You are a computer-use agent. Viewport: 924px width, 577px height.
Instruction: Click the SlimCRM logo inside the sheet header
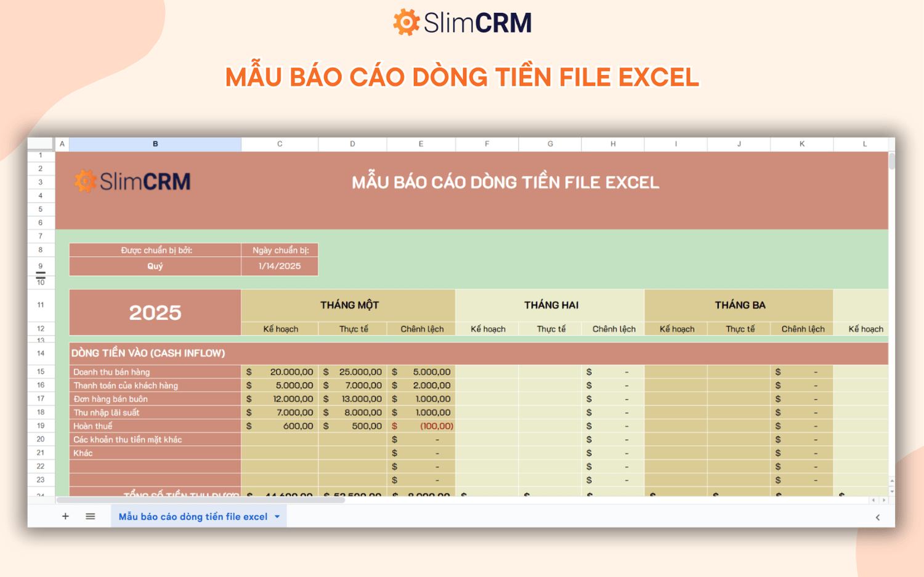click(x=131, y=182)
